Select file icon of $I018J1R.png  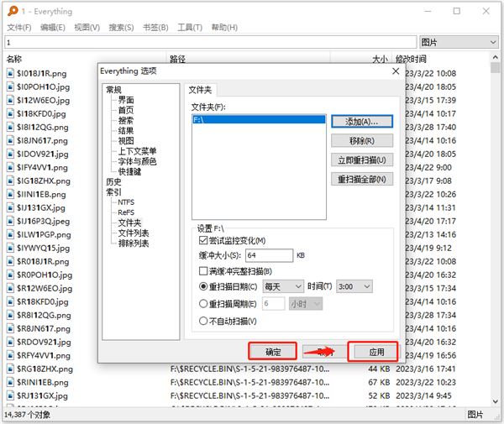click(x=11, y=74)
